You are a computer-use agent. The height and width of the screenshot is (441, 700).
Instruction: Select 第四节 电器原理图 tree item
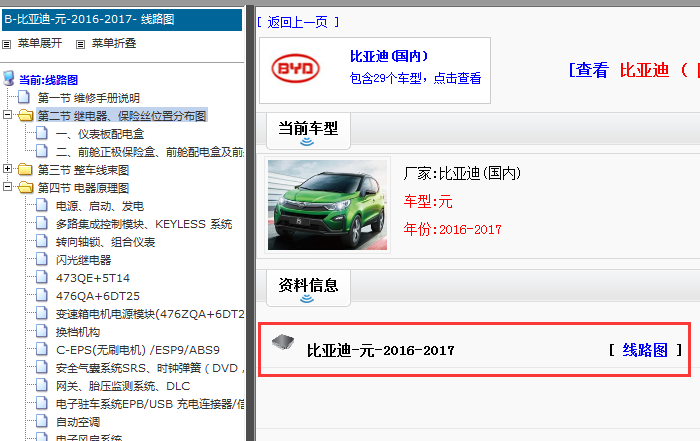(83, 188)
